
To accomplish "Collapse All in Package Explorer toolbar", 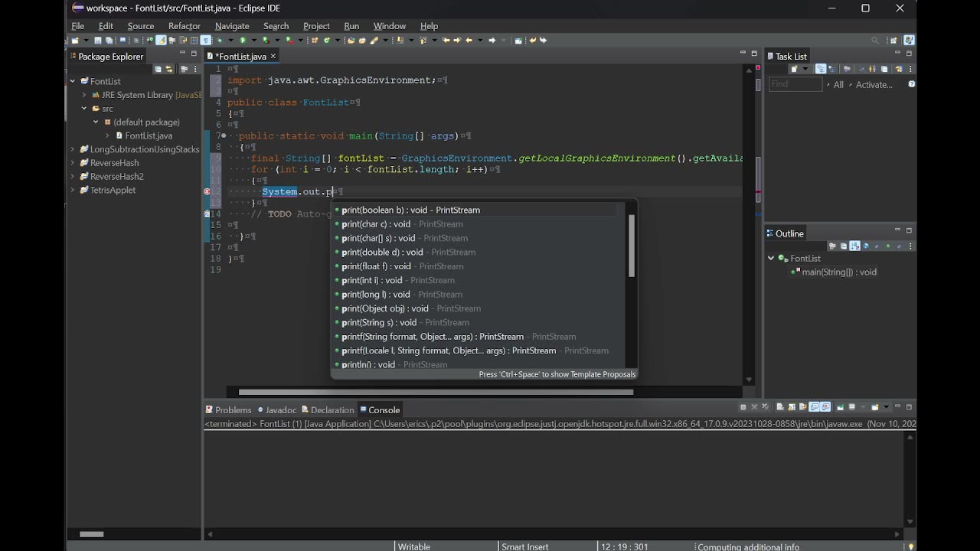I will (158, 69).
